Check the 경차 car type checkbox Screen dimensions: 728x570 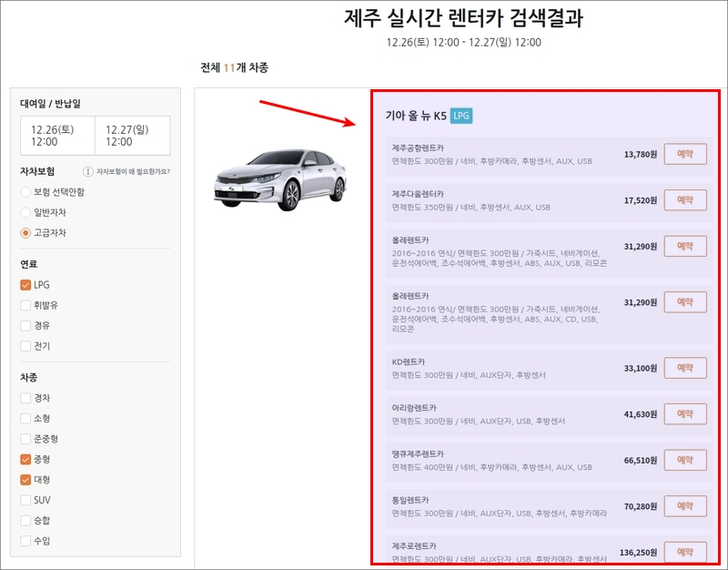[x=25, y=398]
